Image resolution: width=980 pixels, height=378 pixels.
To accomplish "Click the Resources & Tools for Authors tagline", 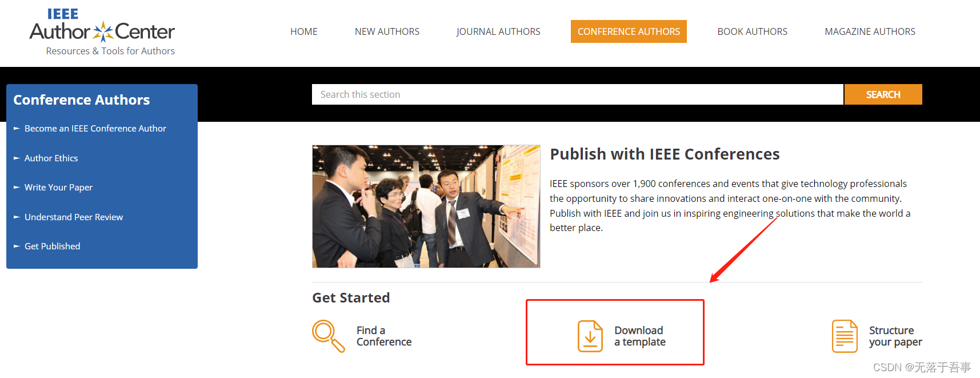I will [110, 51].
